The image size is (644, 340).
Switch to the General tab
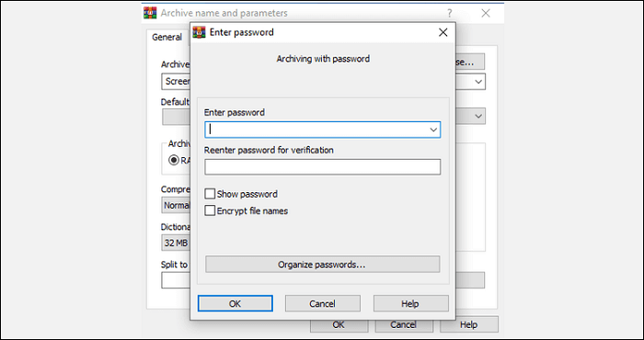pos(167,38)
